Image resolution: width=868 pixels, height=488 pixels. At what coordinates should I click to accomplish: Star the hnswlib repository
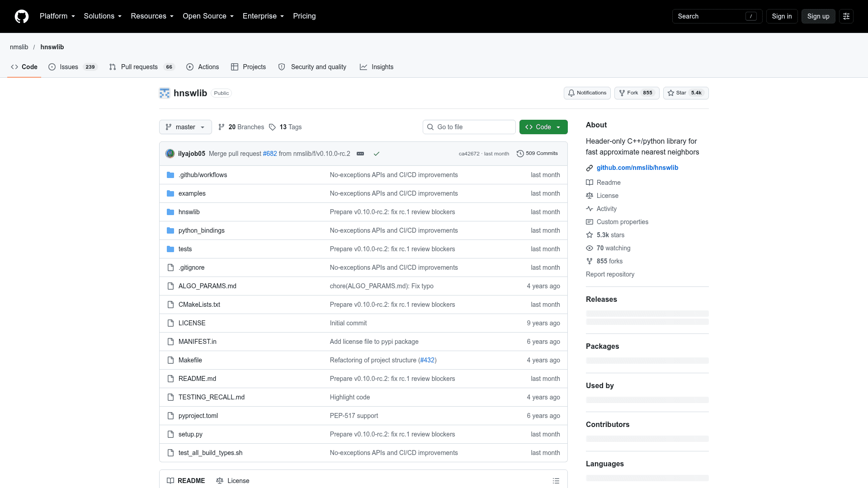click(x=685, y=93)
